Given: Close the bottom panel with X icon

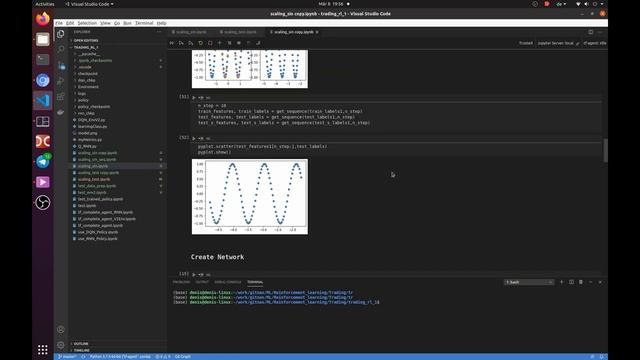Looking at the screenshot, I should (x=600, y=282).
